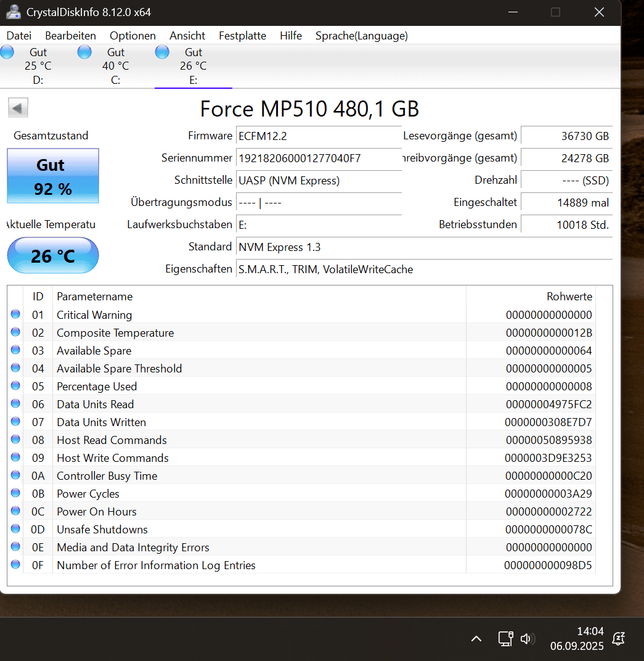The image size is (644, 661).
Task: Click status orb of Available Spare Threshold row
Action: [15, 367]
